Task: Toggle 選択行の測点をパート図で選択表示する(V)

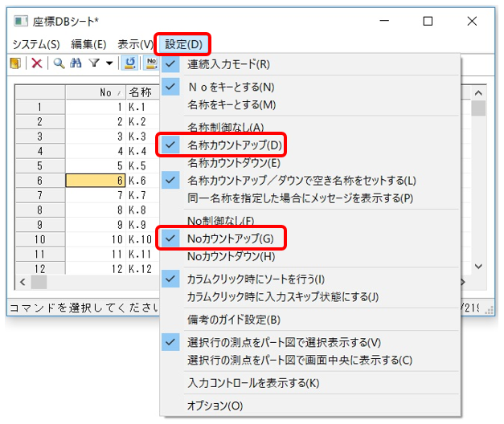Action: tap(310, 342)
